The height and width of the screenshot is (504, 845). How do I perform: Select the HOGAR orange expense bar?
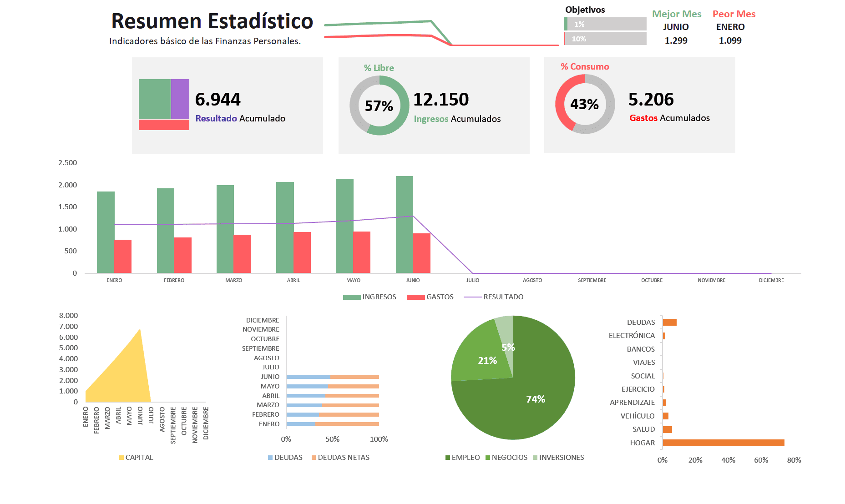click(723, 443)
